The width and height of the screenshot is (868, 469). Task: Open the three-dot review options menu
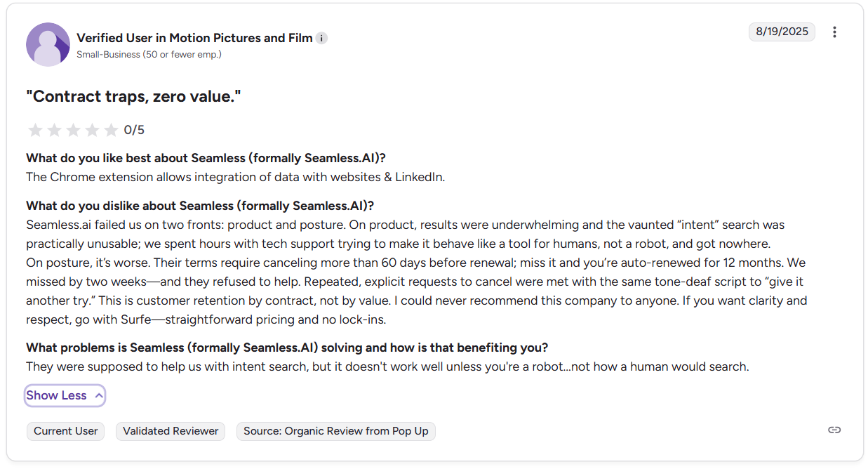(834, 32)
